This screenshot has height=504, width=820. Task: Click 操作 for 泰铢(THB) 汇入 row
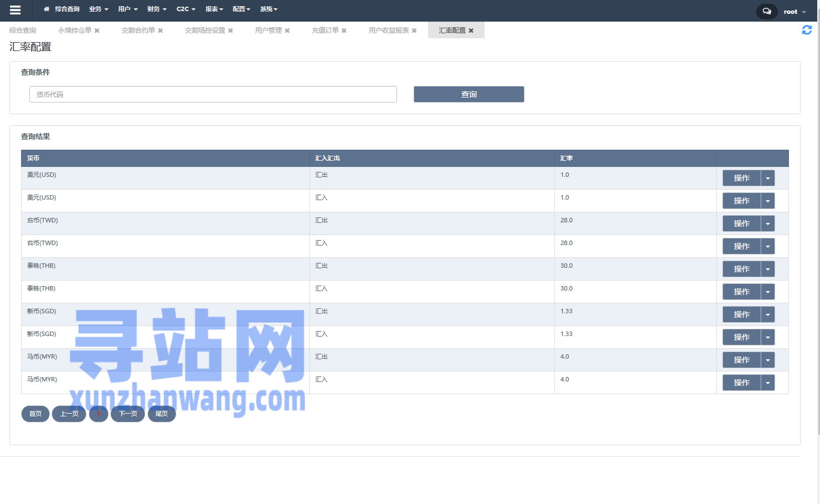pyautogui.click(x=742, y=292)
